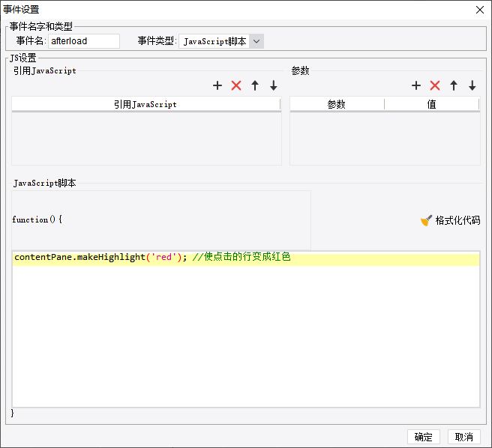Click the 值 column header

click(432, 104)
